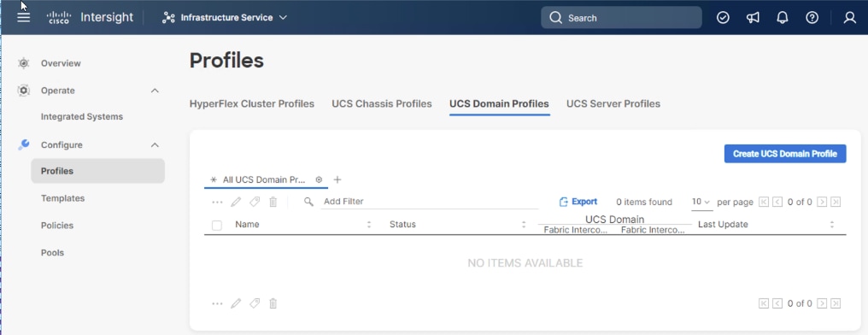Open the Help question mark icon
Viewport: 868px width, 335px height.
[x=812, y=18]
